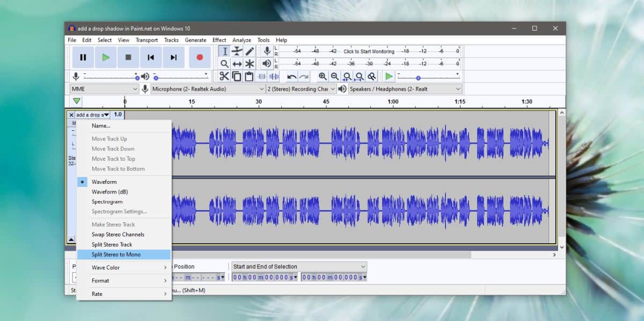Open the MME audio host dropdown

tap(105, 89)
